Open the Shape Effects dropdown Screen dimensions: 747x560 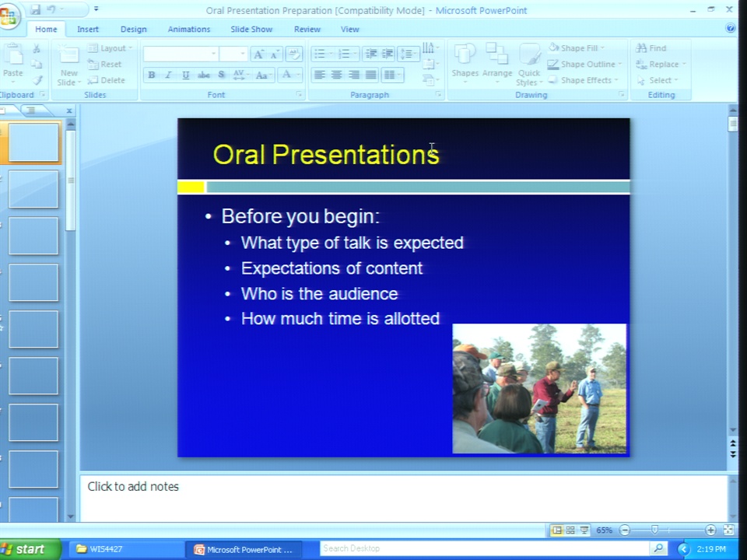pyautogui.click(x=583, y=80)
